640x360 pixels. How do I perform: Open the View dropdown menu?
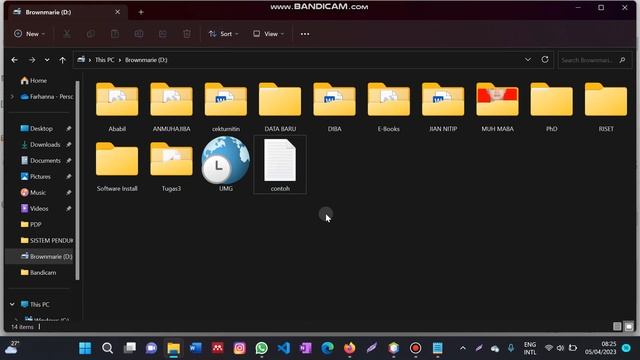pyautogui.click(x=268, y=34)
